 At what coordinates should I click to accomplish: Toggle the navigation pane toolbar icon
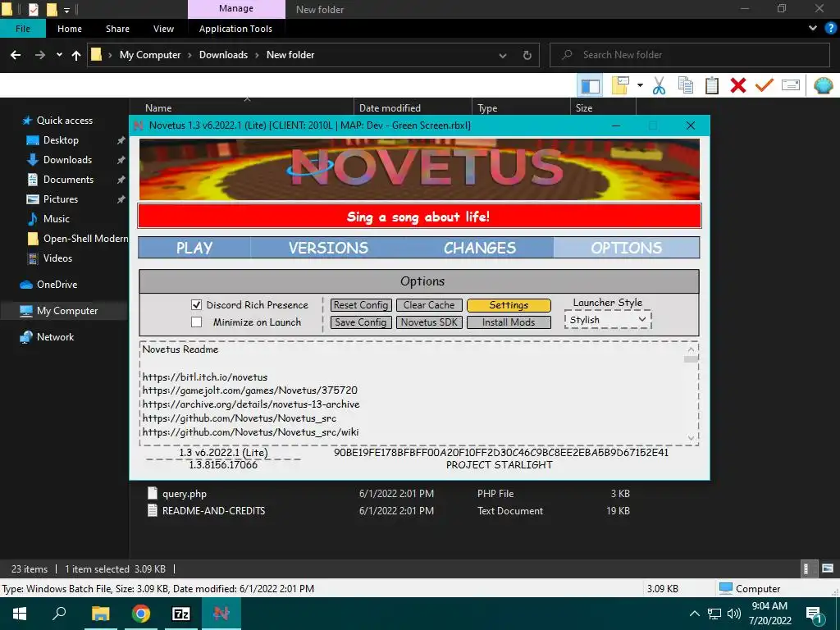[590, 85]
